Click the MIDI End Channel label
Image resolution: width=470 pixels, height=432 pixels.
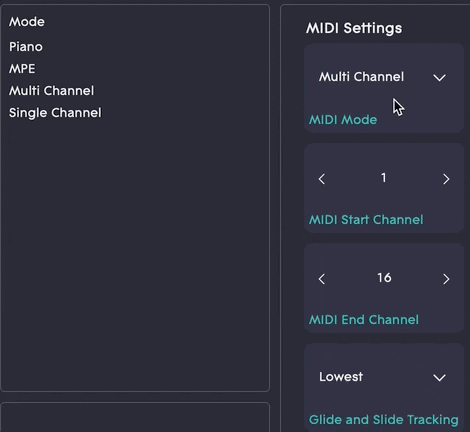click(364, 320)
